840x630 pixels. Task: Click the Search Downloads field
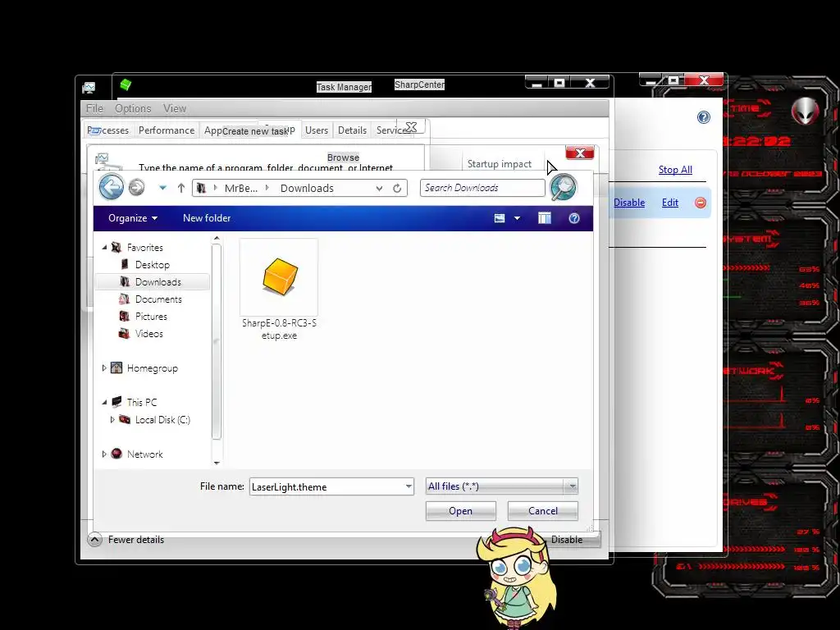coord(482,188)
